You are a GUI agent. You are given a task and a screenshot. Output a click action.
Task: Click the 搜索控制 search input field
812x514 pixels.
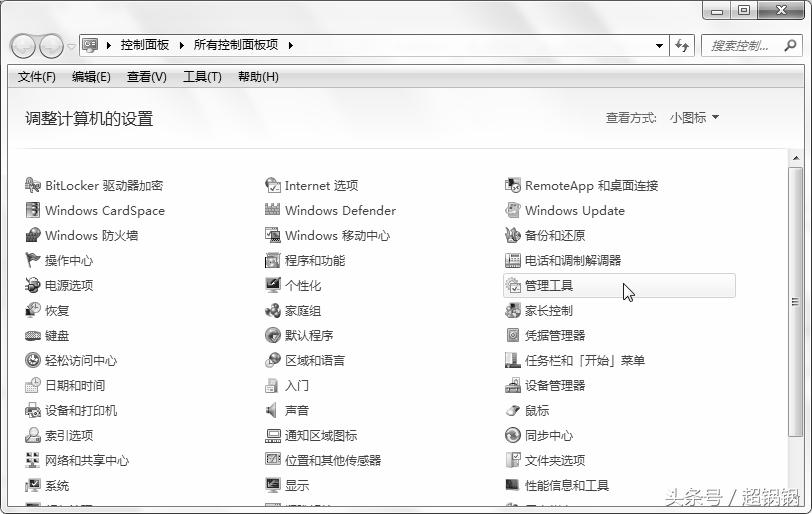click(742, 46)
